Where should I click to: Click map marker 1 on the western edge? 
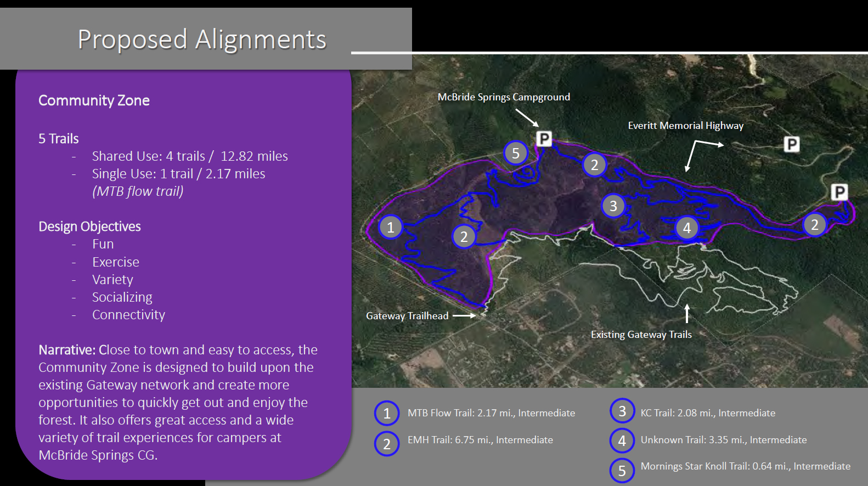391,227
